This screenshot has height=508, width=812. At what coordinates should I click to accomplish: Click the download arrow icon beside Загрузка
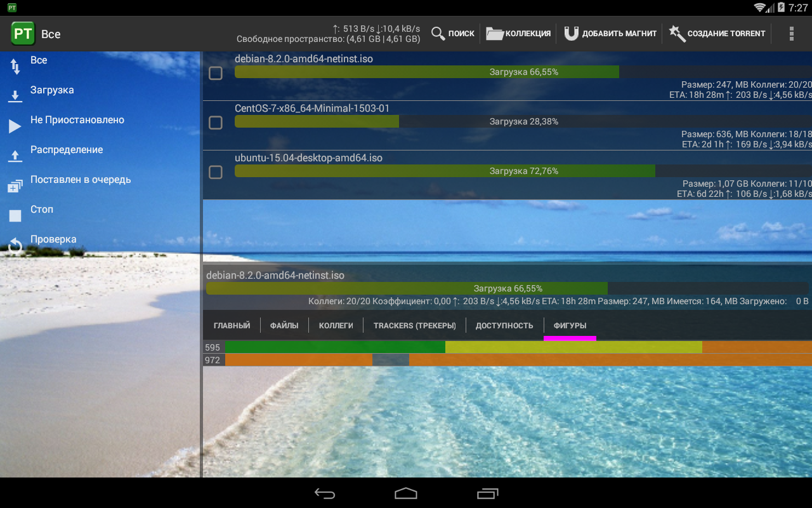pos(15,97)
